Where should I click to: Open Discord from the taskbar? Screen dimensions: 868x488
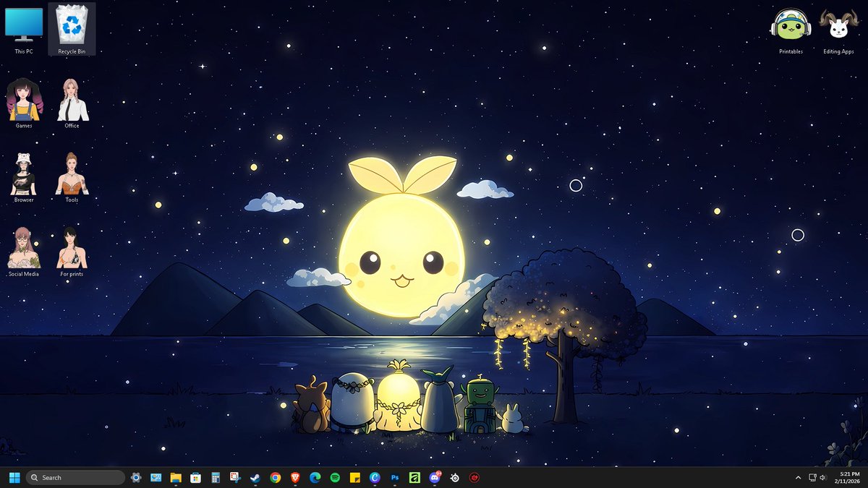click(435, 477)
